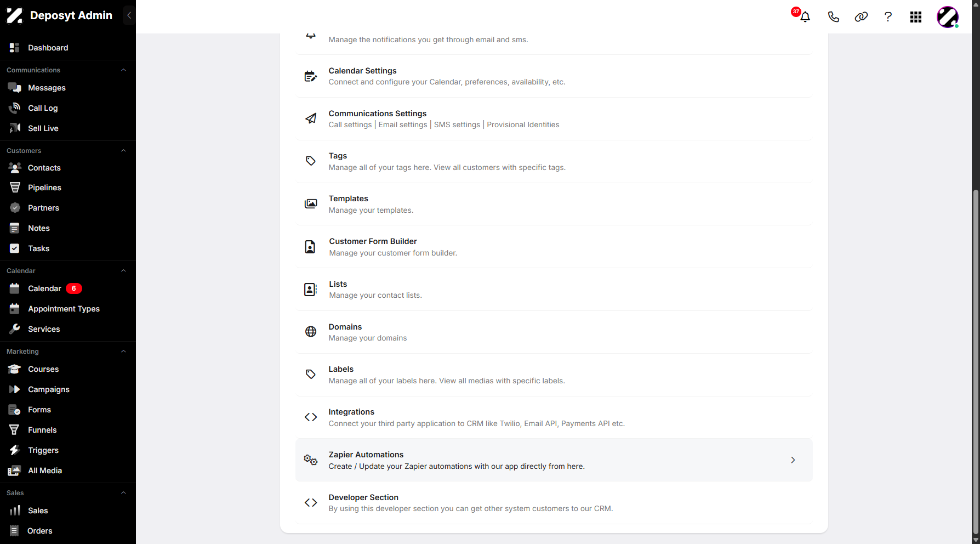
Task: Collapse the Sales sidebar section
Action: coord(123,493)
